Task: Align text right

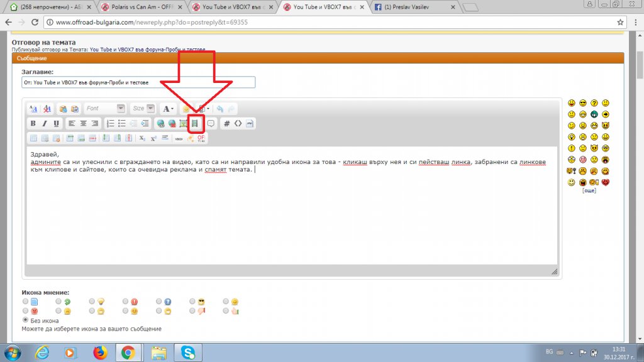Action: point(94,123)
